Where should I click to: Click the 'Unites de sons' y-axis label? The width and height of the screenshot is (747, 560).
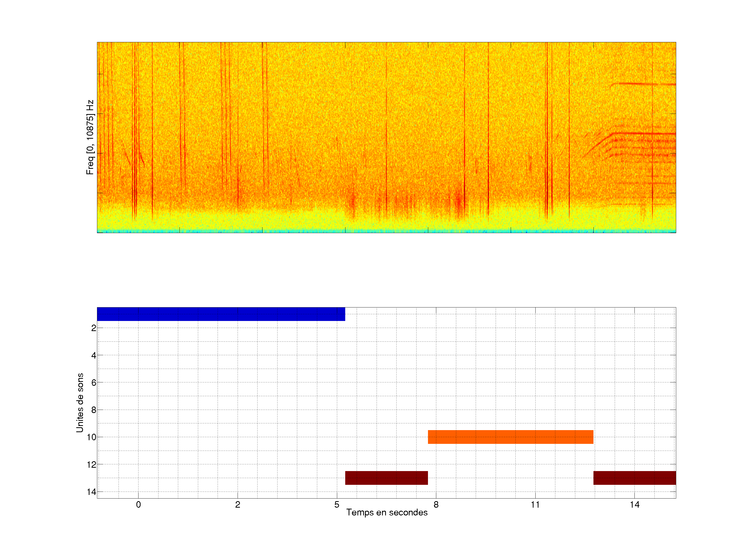[x=80, y=403]
